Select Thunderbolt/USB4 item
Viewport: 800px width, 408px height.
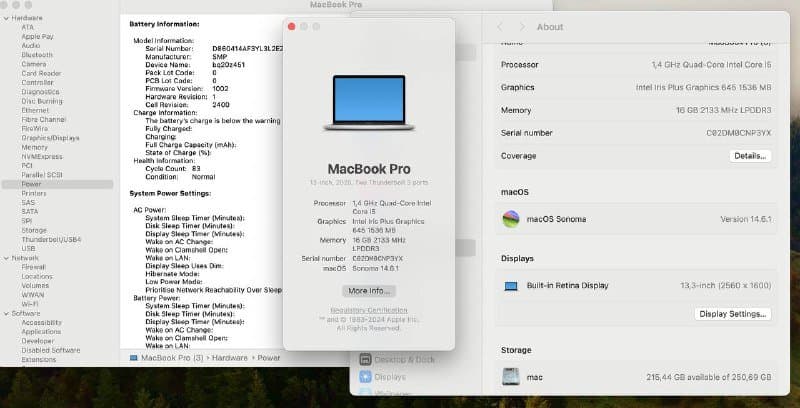point(51,239)
